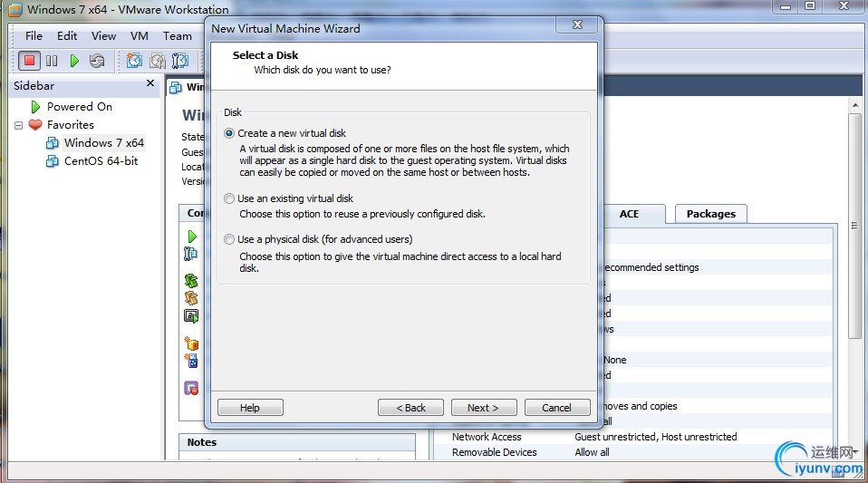Click the "Guest unrestricted, Host unrestricted" value
Image resolution: width=868 pixels, height=483 pixels.
pyautogui.click(x=655, y=437)
